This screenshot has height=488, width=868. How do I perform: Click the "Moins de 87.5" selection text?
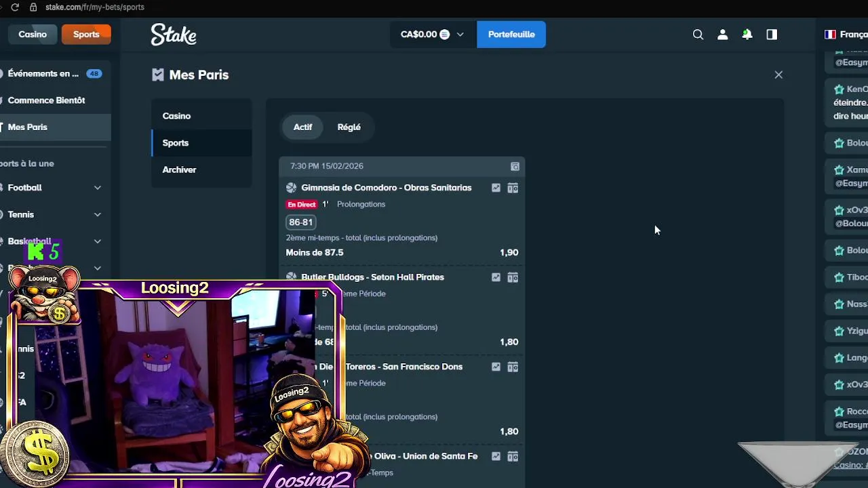tap(315, 252)
